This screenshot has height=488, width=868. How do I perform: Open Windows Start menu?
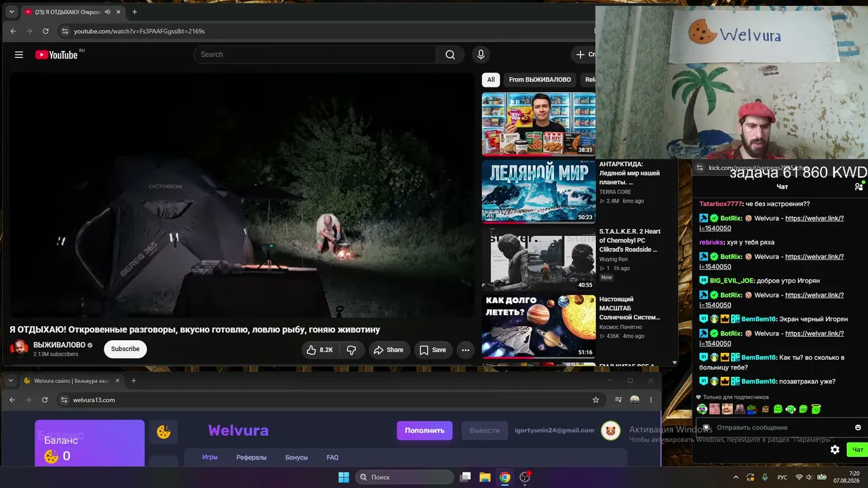344,477
